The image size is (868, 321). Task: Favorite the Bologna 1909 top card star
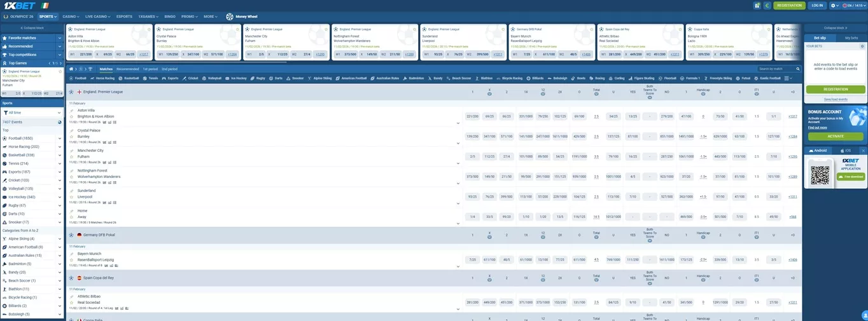pyautogui.click(x=768, y=29)
